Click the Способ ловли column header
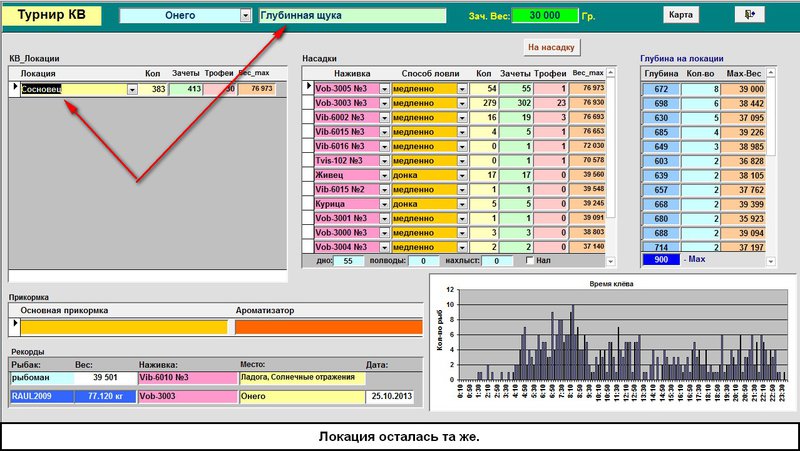Viewport: 800px width, 451px height. 430,73
